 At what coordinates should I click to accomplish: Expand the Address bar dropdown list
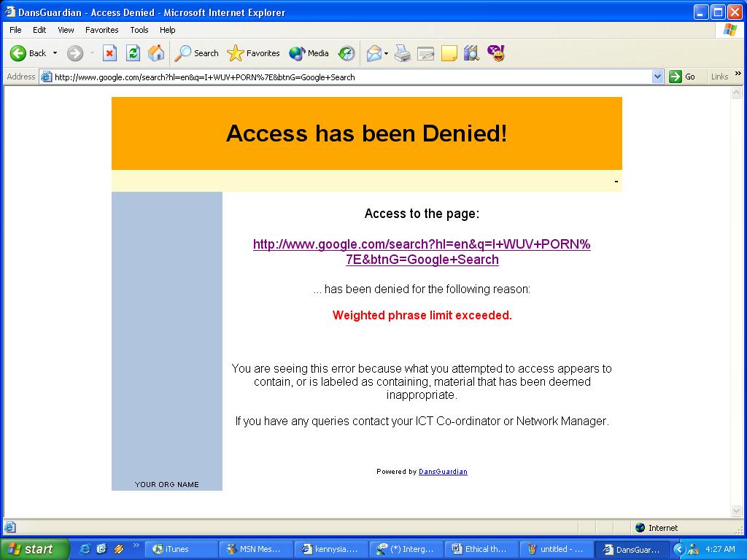(657, 77)
